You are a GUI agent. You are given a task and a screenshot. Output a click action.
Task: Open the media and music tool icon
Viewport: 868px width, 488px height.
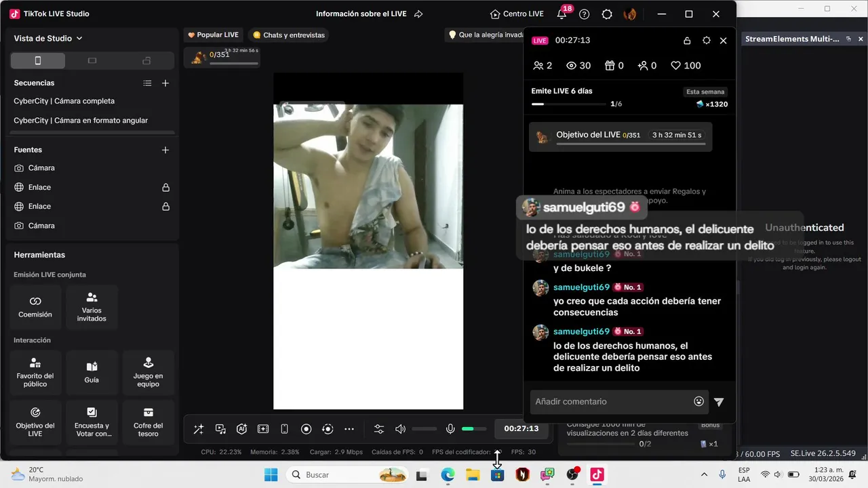(220, 429)
